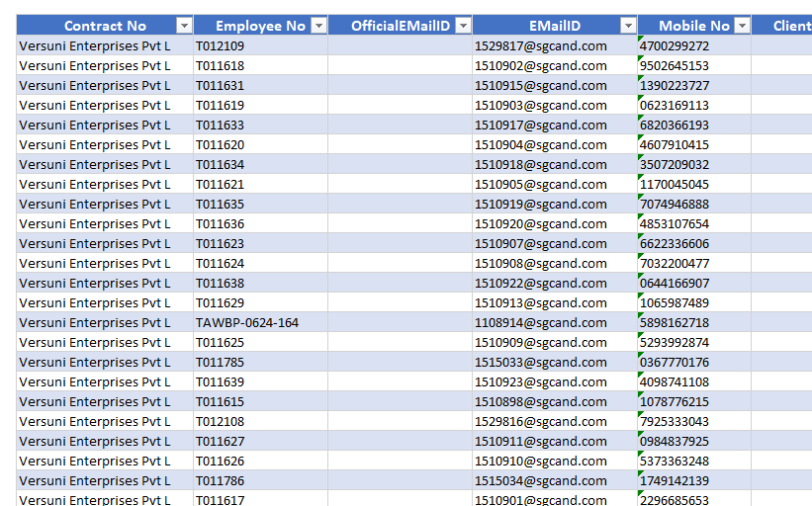Select the Mobile No header cell
The width and height of the screenshot is (812, 506).
coord(694,26)
